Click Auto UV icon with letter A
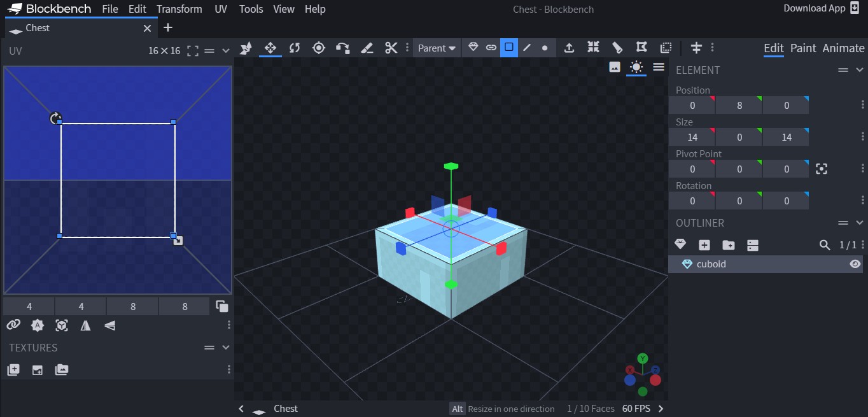 [x=38, y=325]
